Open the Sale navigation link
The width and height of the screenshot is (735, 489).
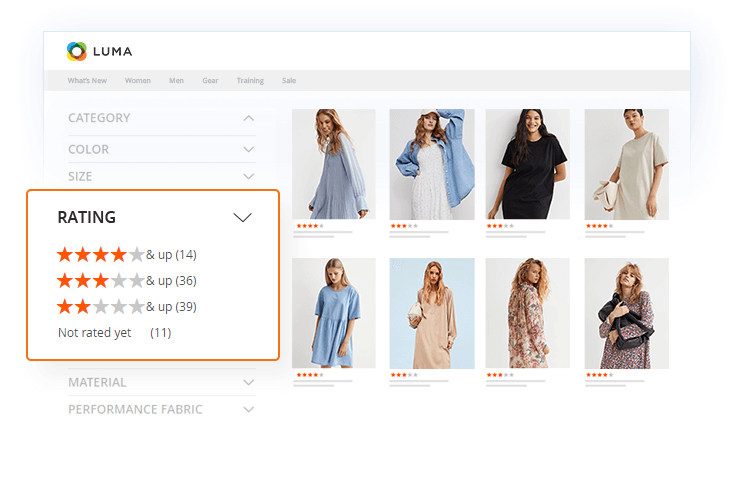(288, 81)
